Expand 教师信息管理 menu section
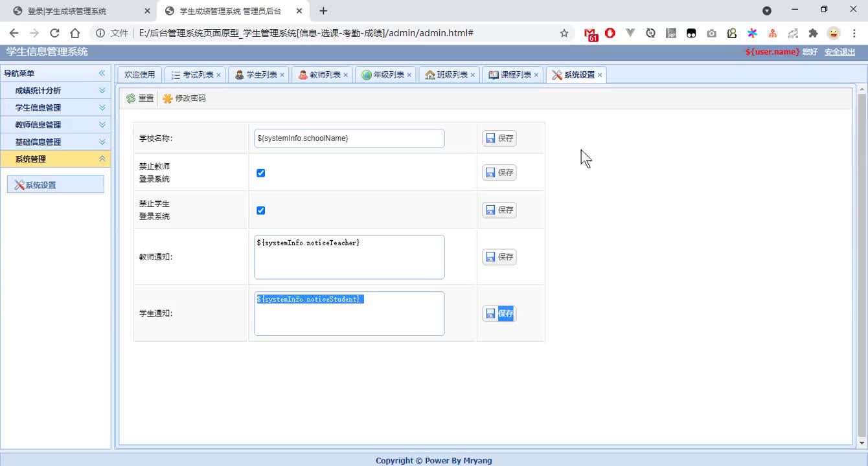Screen dimensions: 868x466 pyautogui.click(x=102, y=124)
